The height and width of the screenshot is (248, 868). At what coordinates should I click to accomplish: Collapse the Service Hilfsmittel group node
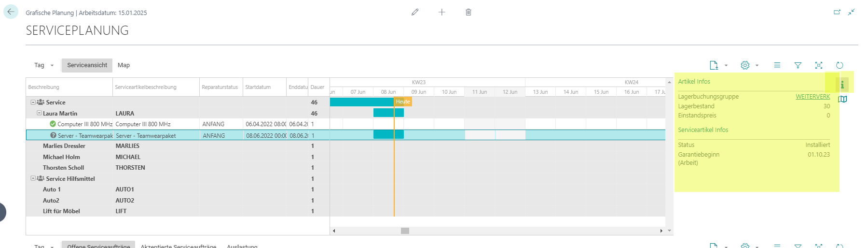(x=33, y=178)
